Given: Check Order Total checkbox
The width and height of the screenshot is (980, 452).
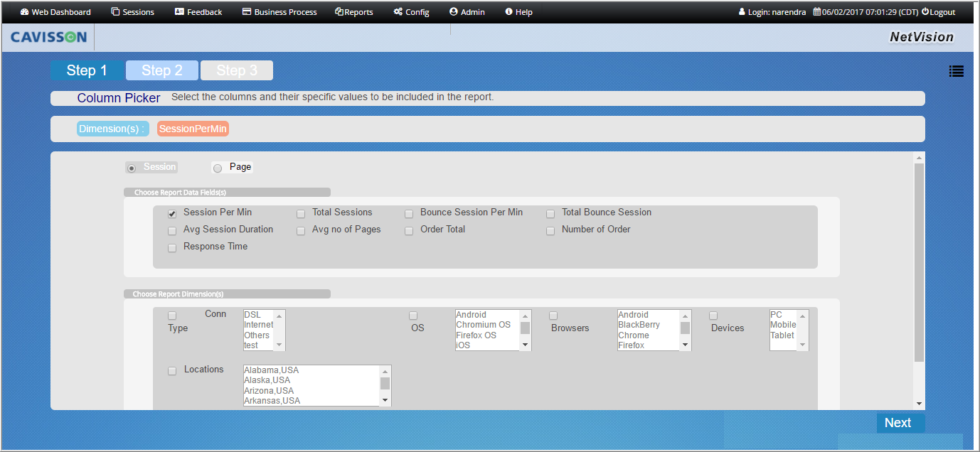Looking at the screenshot, I should (409, 231).
